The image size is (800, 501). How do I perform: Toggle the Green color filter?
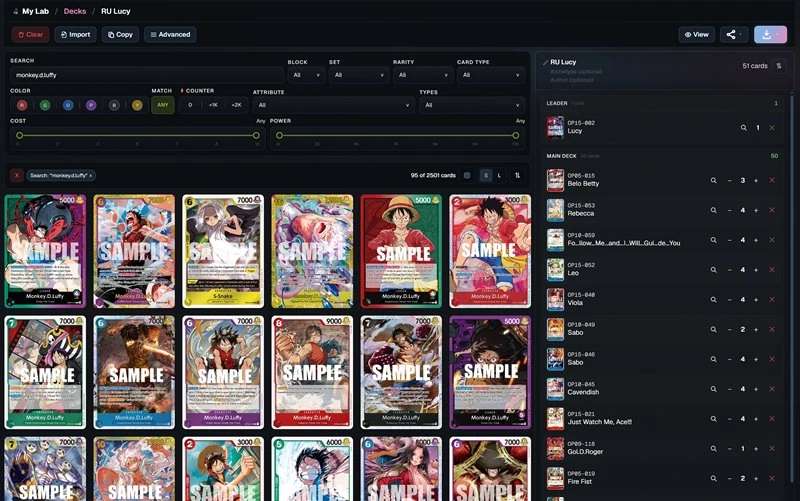pyautogui.click(x=45, y=105)
